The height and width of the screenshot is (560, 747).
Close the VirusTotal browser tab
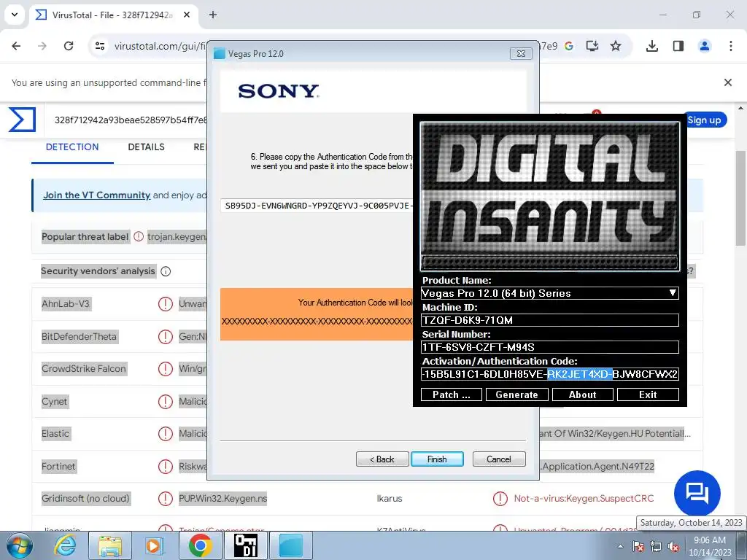tap(187, 15)
